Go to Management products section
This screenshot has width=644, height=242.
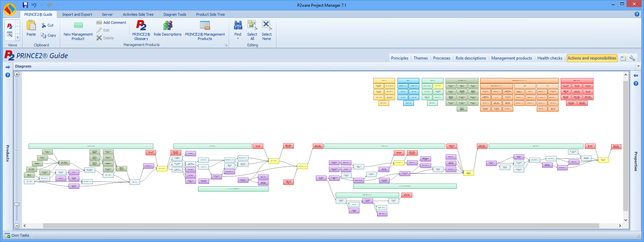pos(512,58)
